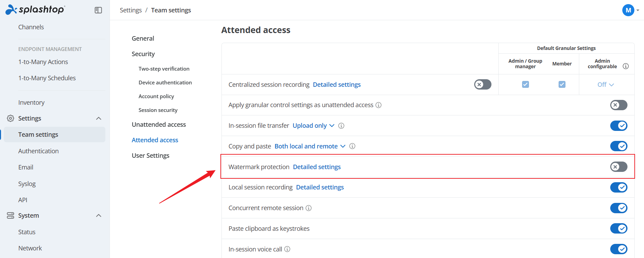Click info icon next to Apply granular control settings

pos(378,105)
